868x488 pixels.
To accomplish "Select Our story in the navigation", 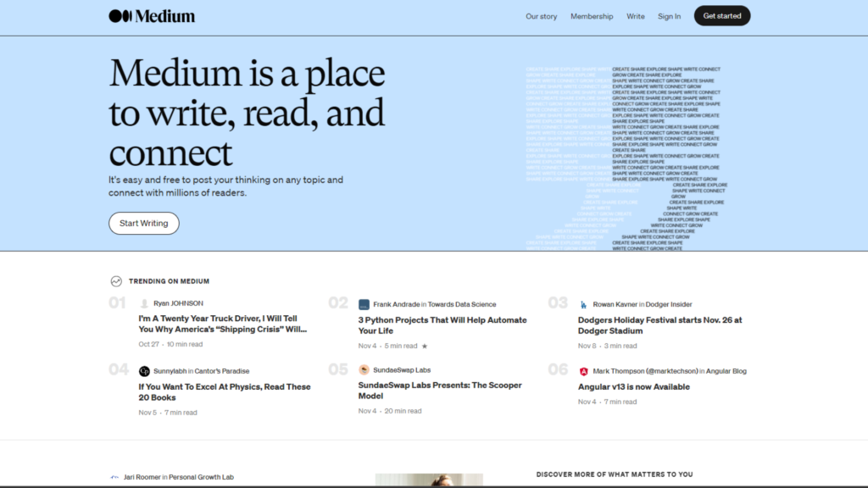I will (x=541, y=15).
